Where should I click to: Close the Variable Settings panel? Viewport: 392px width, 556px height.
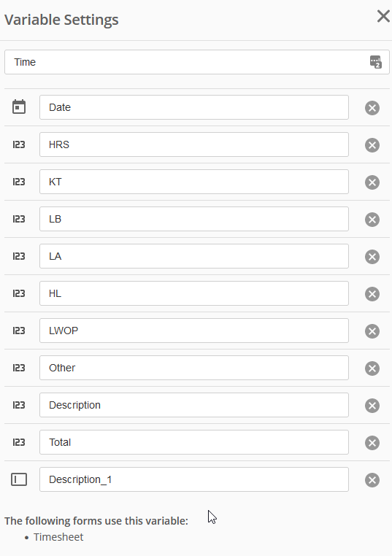383,16
